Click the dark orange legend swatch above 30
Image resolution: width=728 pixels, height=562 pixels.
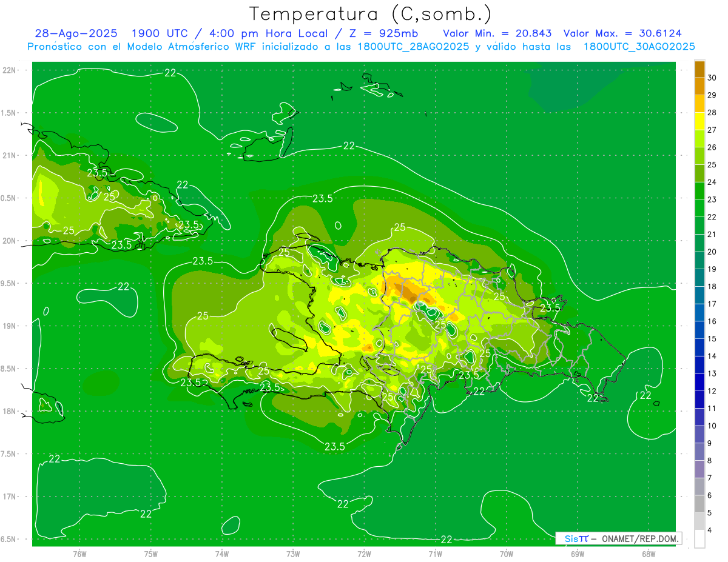click(x=699, y=69)
